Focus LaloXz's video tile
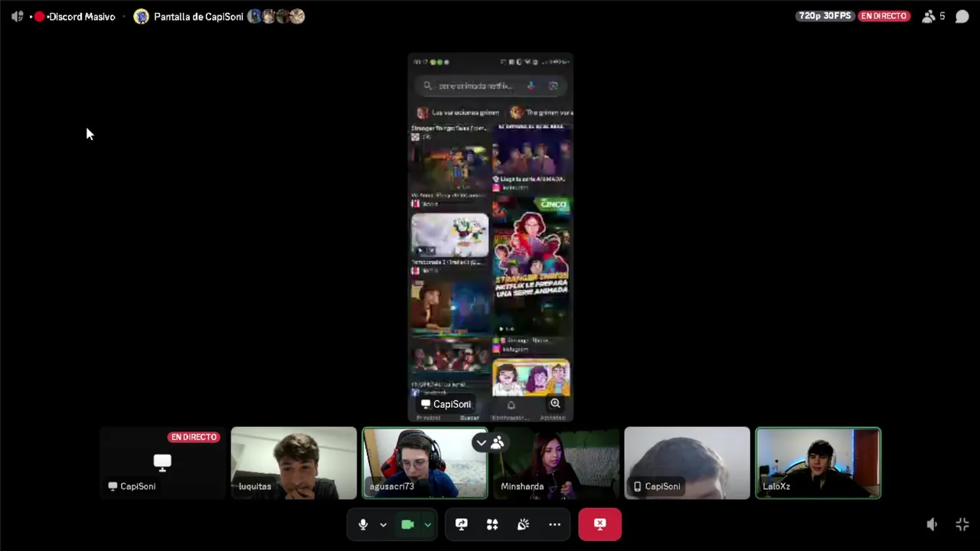 tap(818, 463)
